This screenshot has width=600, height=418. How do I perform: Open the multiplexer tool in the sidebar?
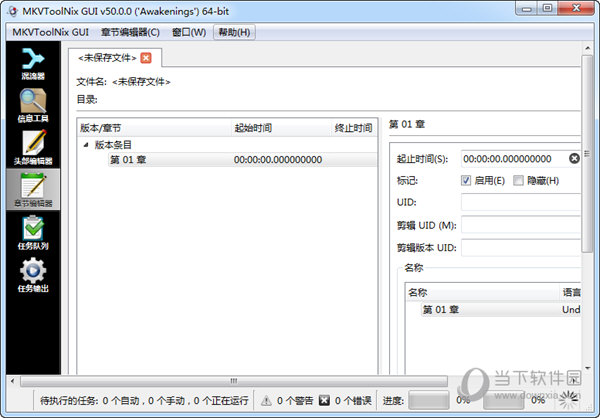point(33,64)
